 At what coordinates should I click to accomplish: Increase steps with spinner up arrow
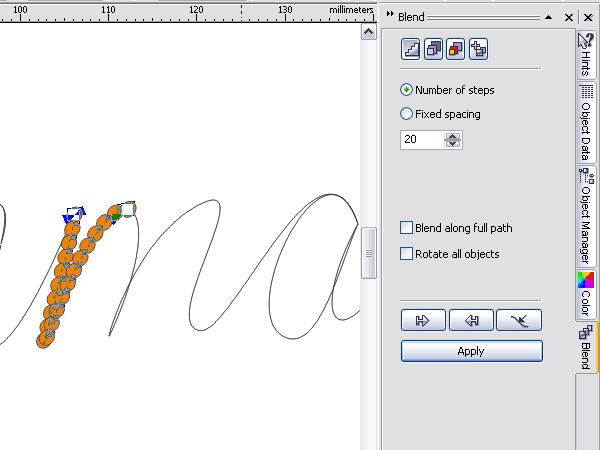453,136
